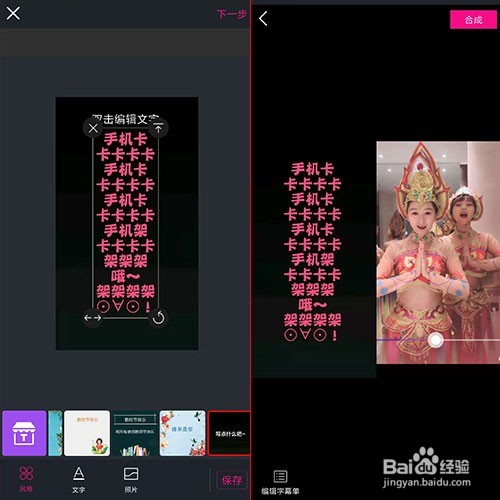Viewport: 500px width, 500px height.
Task: Select the black 写点什么吧 template
Action: click(229, 433)
